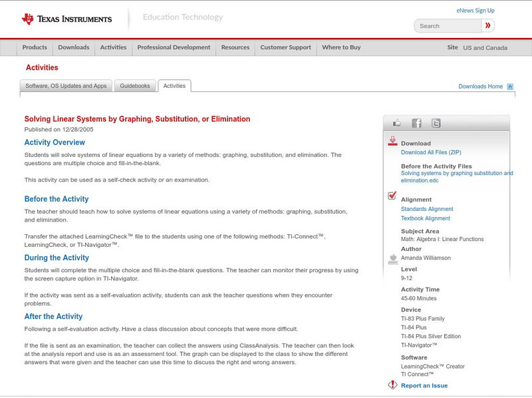The height and width of the screenshot is (398, 532).
Task: Click the Solving Linear Systems activity title
Action: pyautogui.click(x=137, y=119)
